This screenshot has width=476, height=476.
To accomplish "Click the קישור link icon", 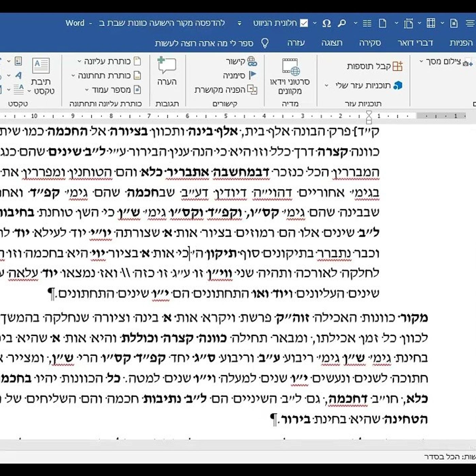I will (x=252, y=62).
